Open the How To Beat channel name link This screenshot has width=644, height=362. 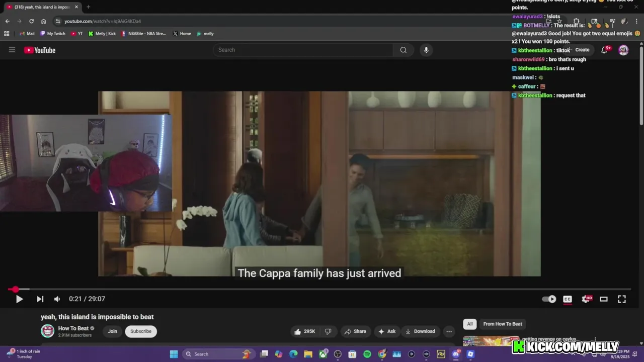(x=73, y=328)
